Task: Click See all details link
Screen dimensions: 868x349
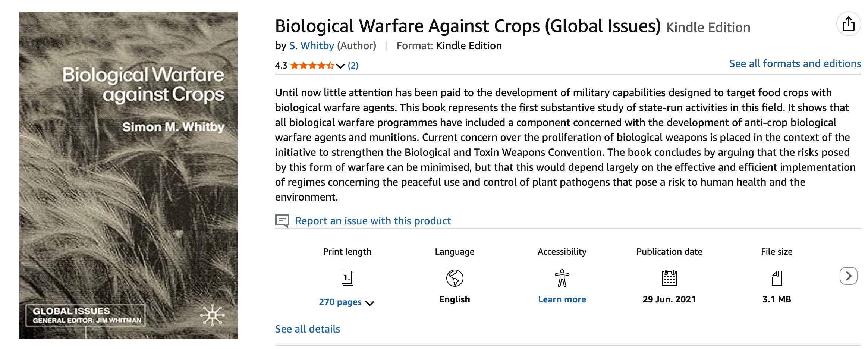Action: [307, 328]
